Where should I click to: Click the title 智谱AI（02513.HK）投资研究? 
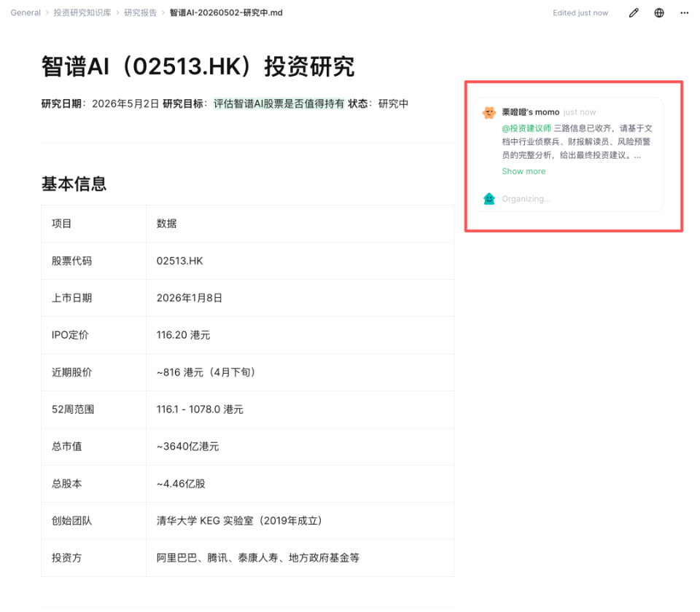198,67
